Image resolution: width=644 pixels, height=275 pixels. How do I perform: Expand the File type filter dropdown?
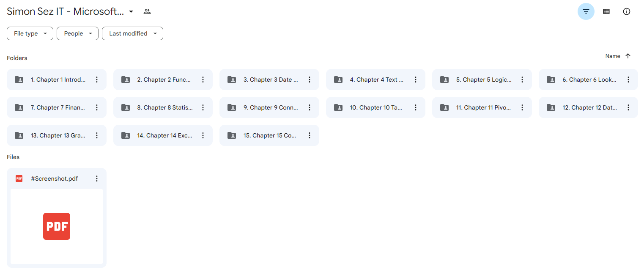[x=30, y=33]
